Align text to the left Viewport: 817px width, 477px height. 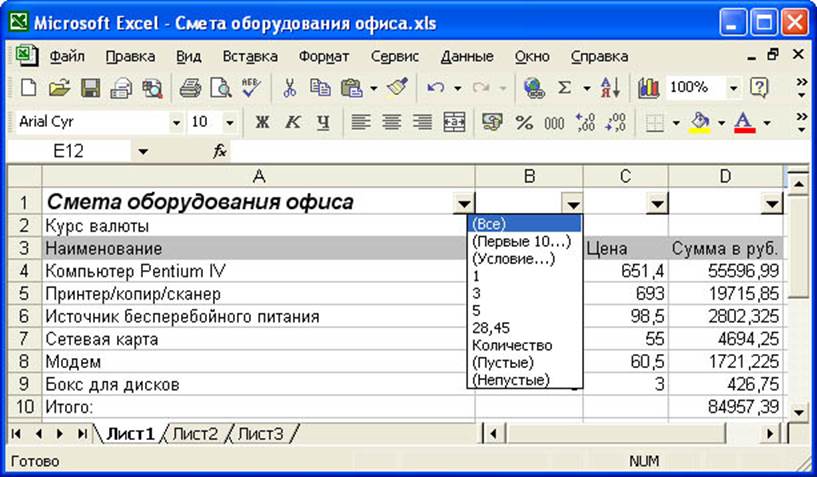361,123
